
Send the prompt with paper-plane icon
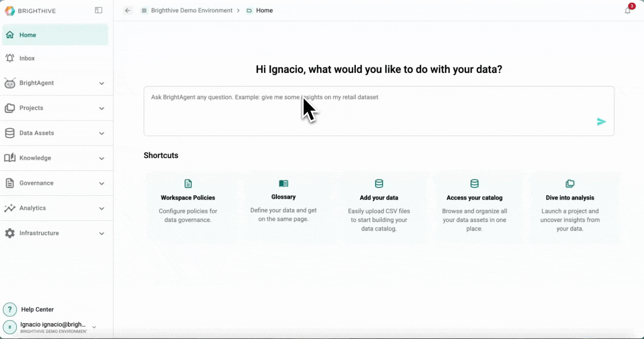coord(601,122)
